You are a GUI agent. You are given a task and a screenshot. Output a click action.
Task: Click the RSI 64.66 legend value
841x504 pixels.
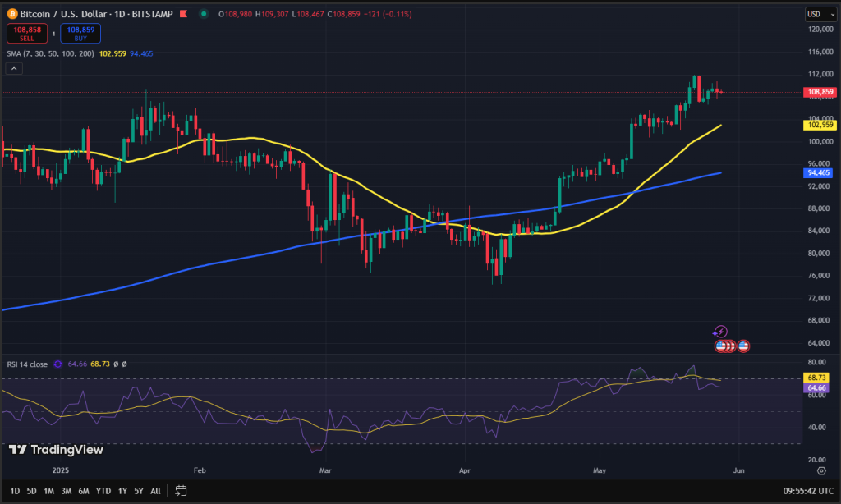[77, 364]
